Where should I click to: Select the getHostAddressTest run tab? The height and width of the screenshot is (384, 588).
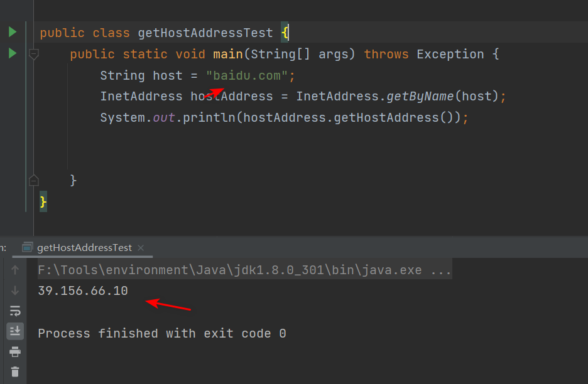[84, 247]
